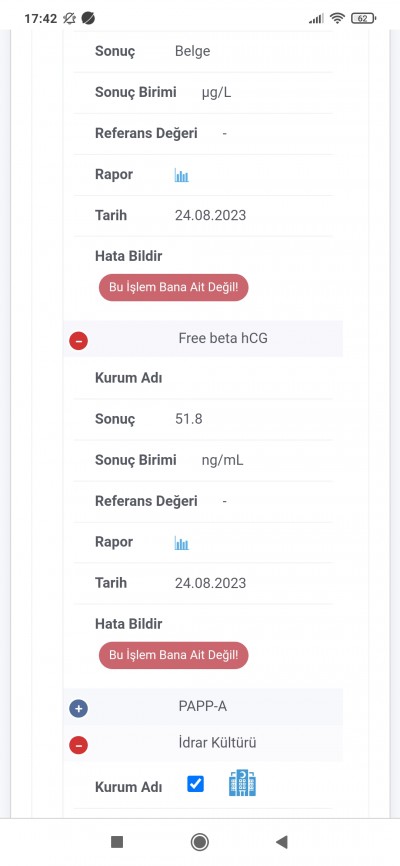Tap the cellular signal strength icon
Screen dimensions: 400x866
(316, 19)
